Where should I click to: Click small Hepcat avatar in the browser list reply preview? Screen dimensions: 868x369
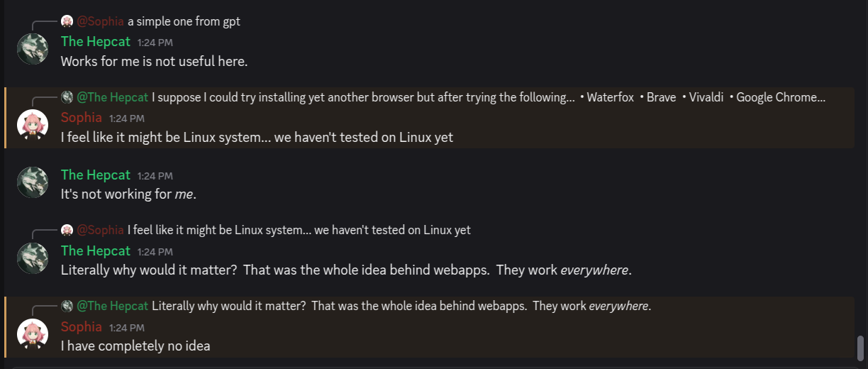click(67, 97)
